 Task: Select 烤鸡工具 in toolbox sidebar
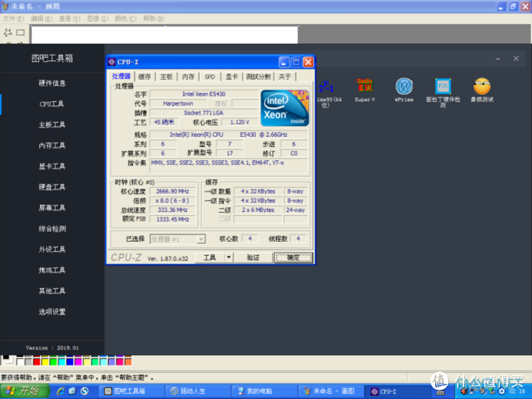point(52,270)
